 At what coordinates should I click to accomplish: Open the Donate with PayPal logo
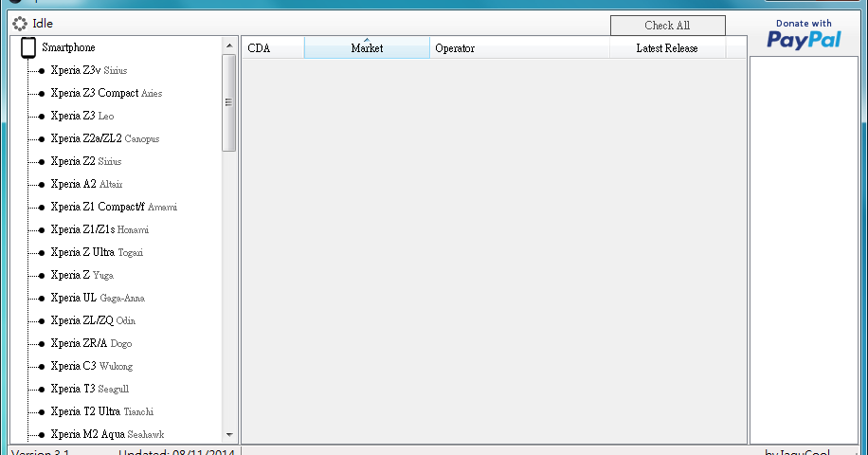[804, 35]
